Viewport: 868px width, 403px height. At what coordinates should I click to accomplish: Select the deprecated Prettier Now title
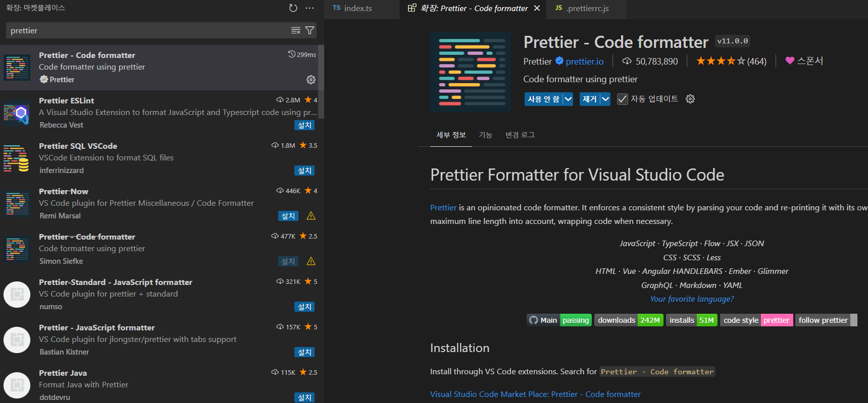coord(64,191)
